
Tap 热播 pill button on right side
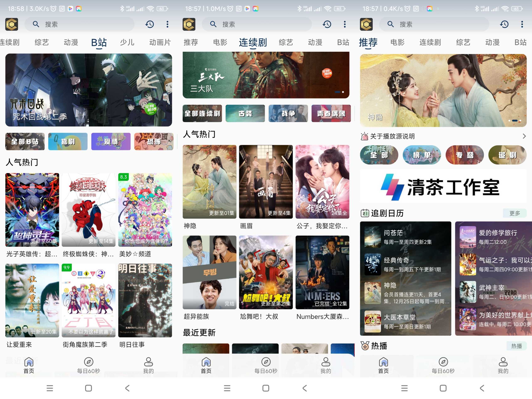[516, 346]
